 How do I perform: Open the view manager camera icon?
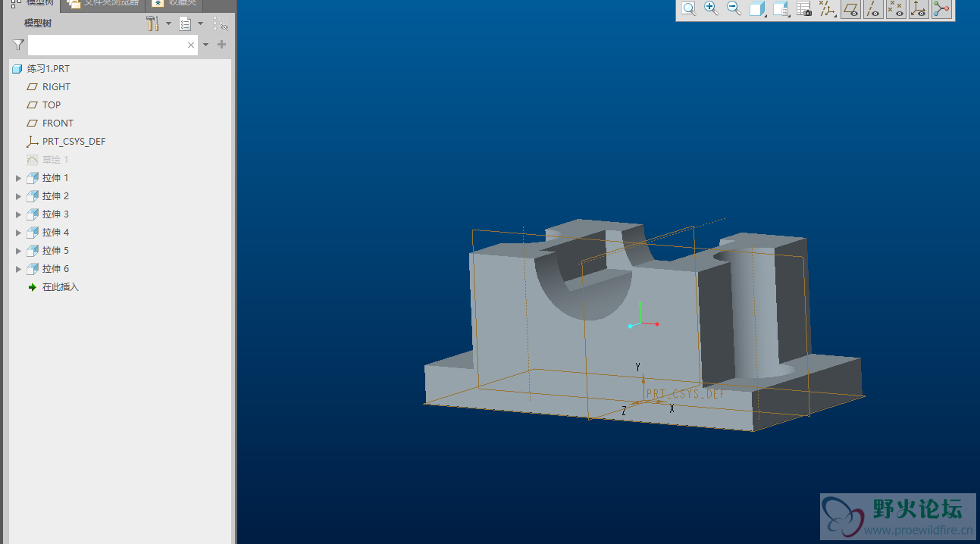pyautogui.click(x=804, y=9)
